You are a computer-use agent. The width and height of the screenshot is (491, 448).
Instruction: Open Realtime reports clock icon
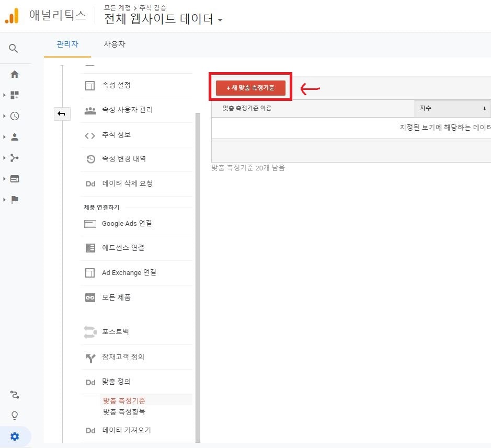(x=15, y=116)
